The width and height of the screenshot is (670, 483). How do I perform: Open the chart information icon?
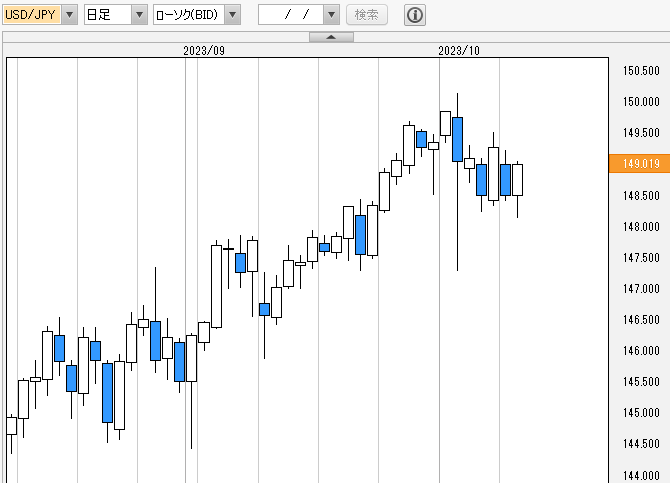(414, 15)
